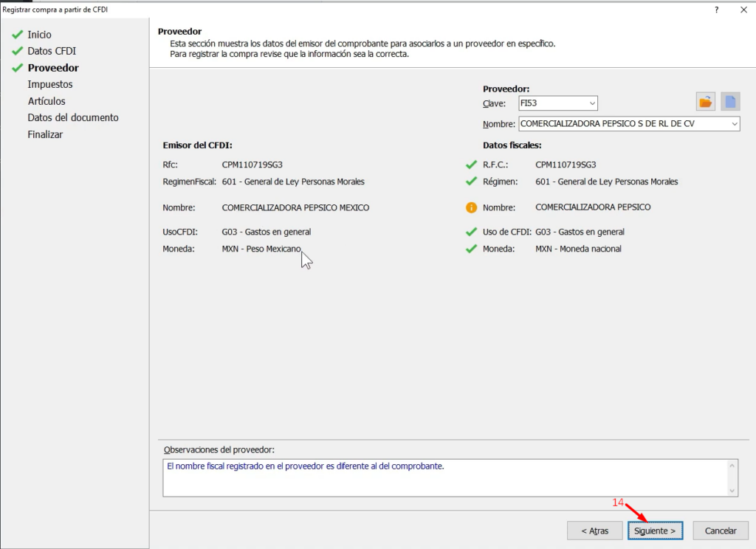The width and height of the screenshot is (756, 549).
Task: Click the Atras button
Action: point(594,531)
